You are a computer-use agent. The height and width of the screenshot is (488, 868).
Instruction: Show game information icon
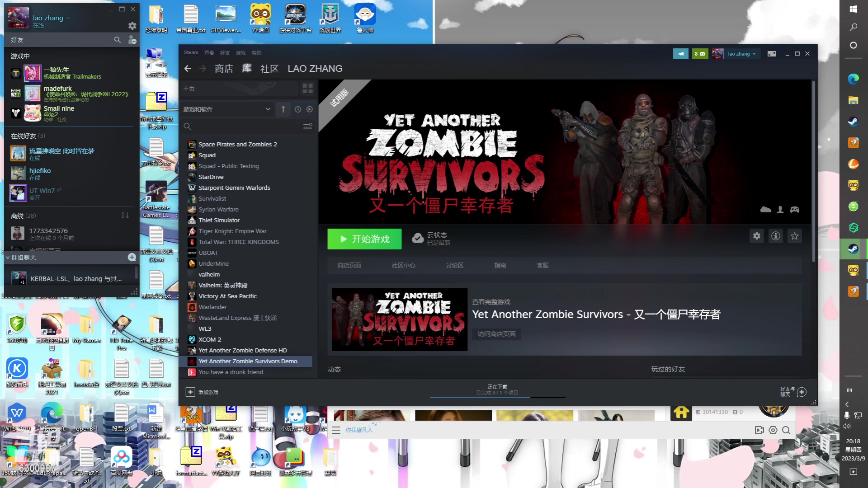point(776,236)
